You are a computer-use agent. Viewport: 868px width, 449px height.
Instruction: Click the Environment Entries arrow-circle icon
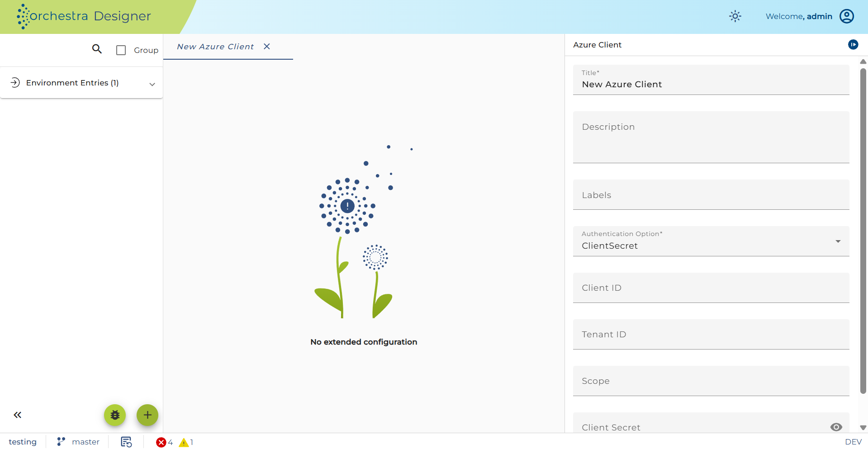point(15,82)
